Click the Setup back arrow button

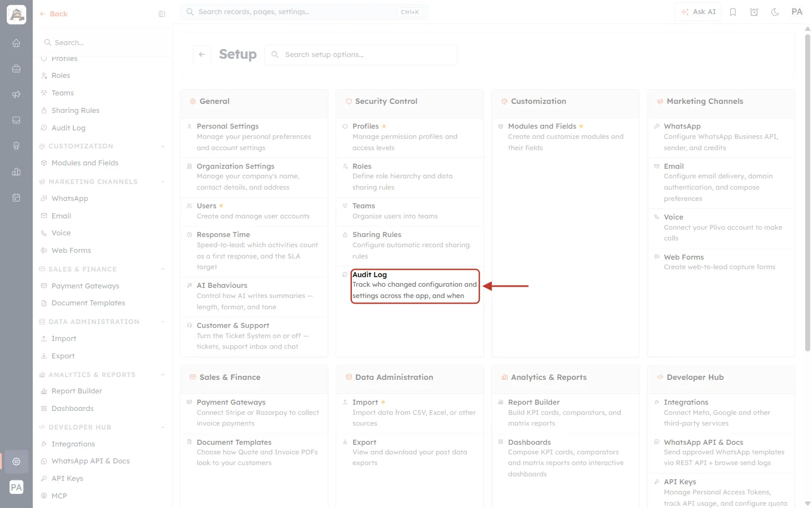[202, 54]
